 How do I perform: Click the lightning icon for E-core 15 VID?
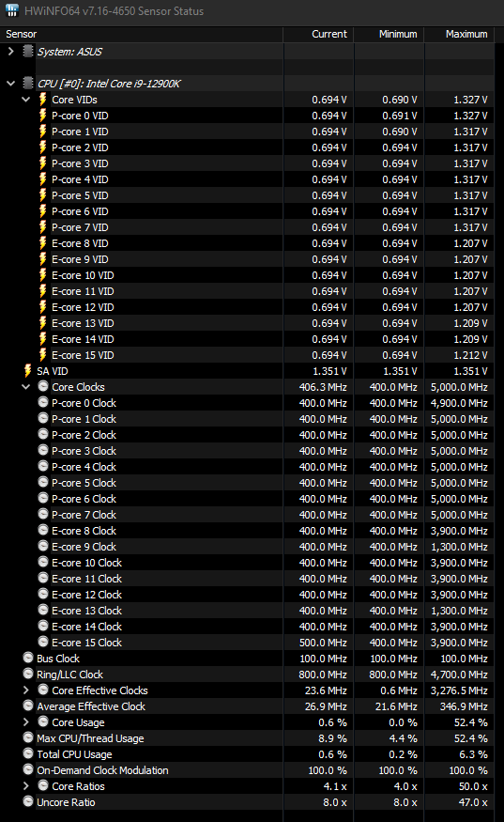pos(43,355)
